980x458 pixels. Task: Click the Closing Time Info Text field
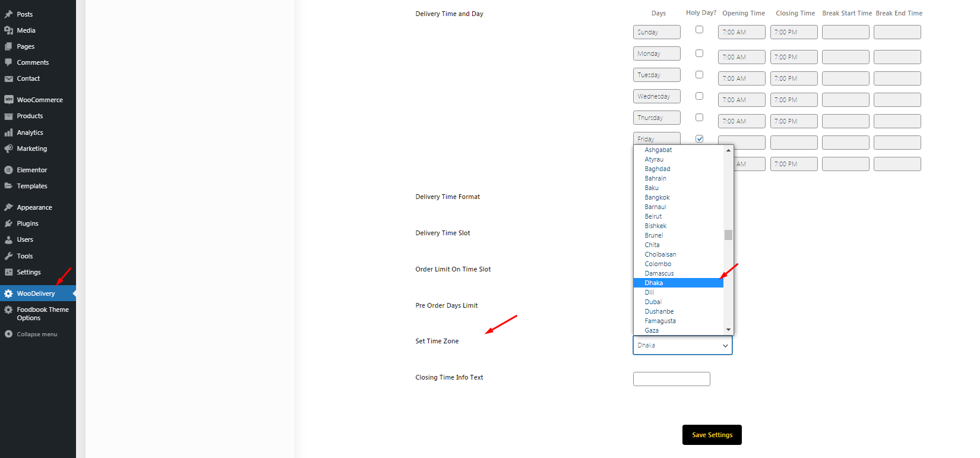(x=671, y=379)
